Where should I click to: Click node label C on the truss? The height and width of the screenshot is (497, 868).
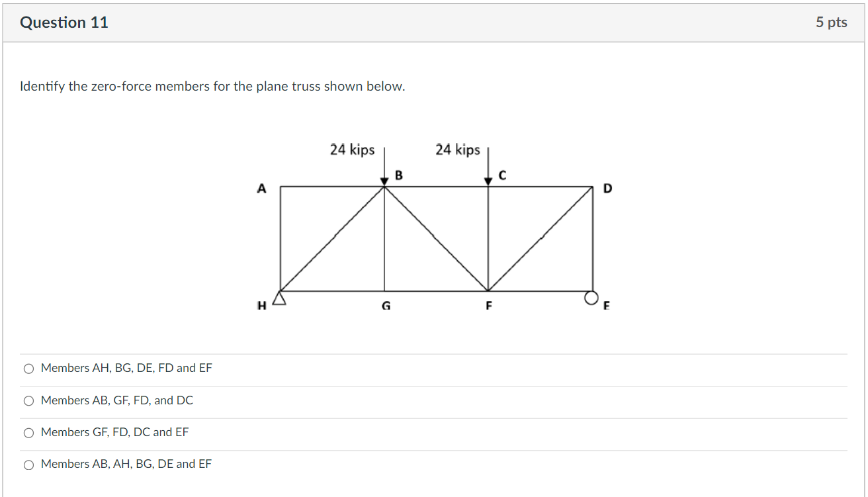coord(502,175)
